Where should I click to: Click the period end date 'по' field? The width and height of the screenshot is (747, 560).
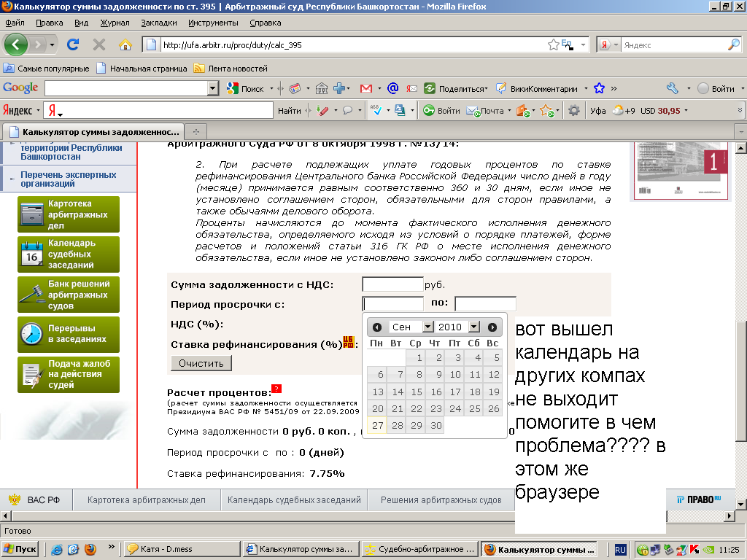coord(485,304)
